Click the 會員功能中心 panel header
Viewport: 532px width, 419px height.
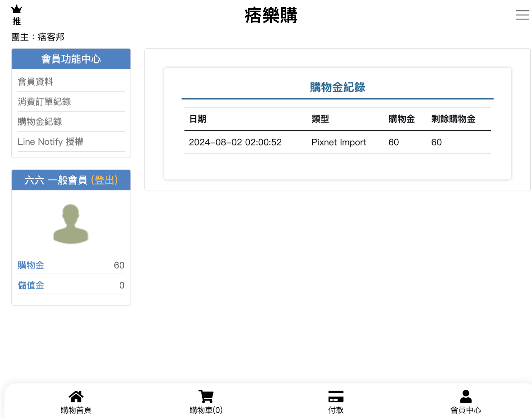coord(71,59)
